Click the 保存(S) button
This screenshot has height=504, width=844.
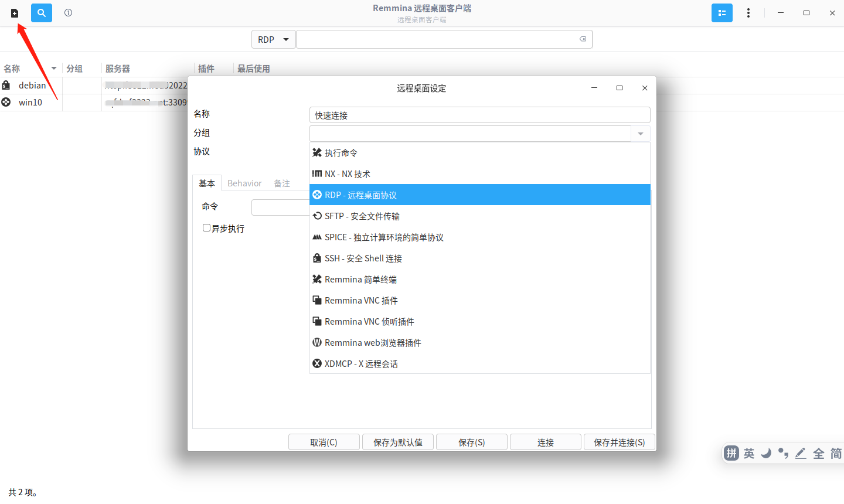tap(472, 442)
